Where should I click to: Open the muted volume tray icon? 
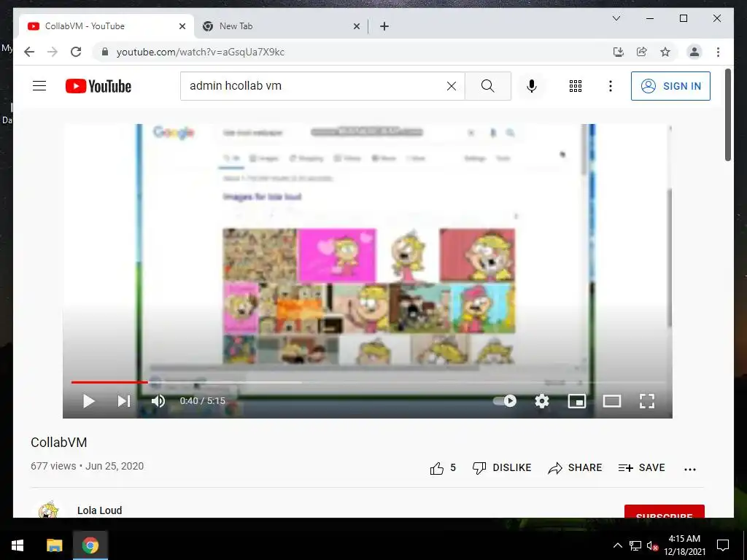click(653, 545)
